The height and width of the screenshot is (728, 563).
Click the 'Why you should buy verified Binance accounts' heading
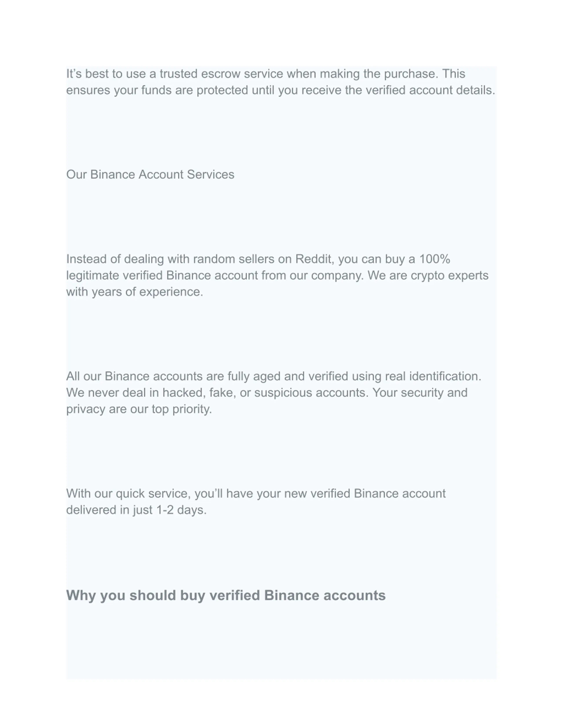click(226, 595)
